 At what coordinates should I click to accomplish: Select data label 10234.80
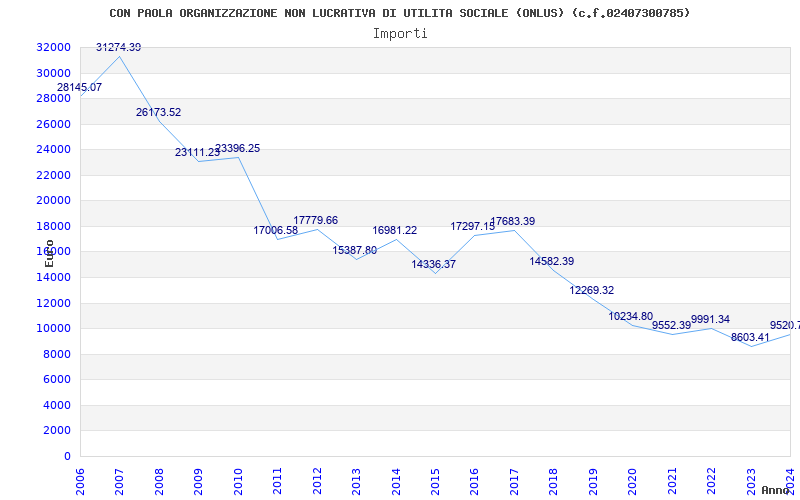point(631,316)
